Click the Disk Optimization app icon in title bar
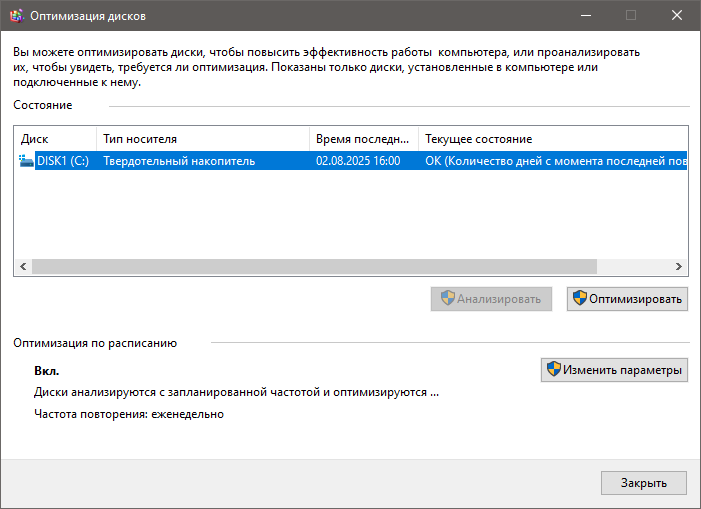 pos(16,15)
